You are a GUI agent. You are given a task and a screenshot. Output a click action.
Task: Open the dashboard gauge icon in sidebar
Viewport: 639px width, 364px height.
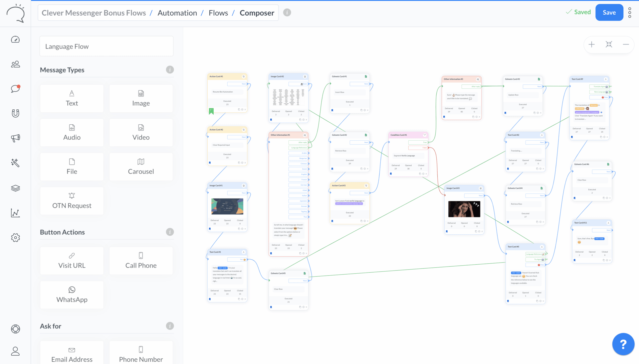coord(15,40)
